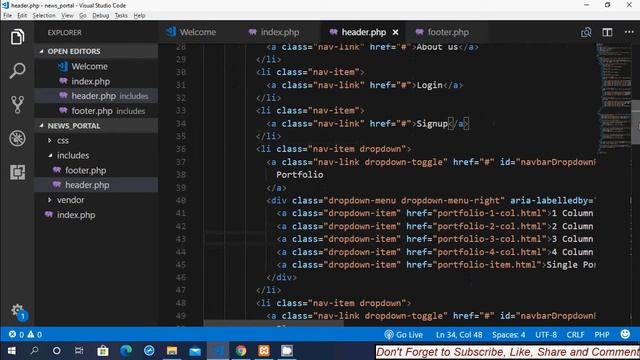Open header.php under includes folder
The height and width of the screenshot is (360, 640).
(x=96, y=185)
